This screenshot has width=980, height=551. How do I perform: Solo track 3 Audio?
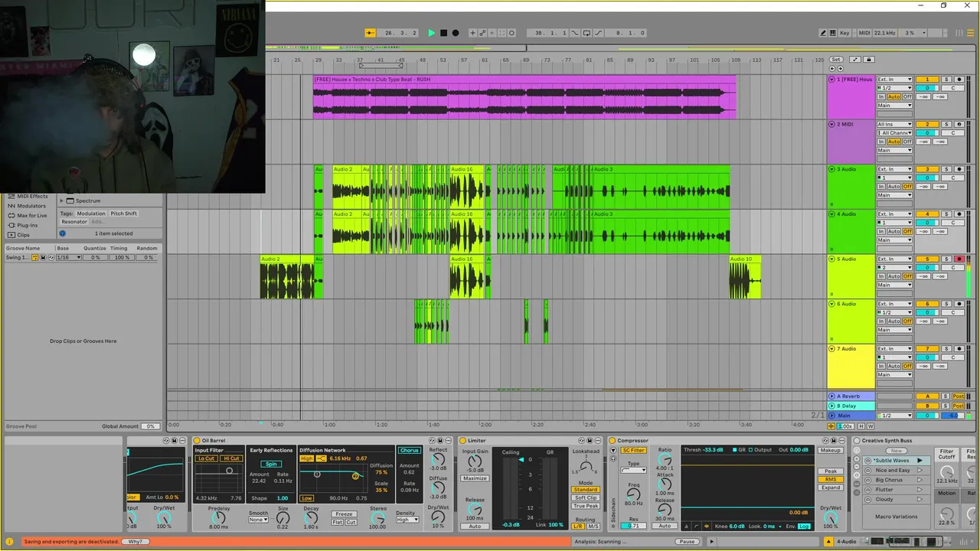[x=946, y=169]
